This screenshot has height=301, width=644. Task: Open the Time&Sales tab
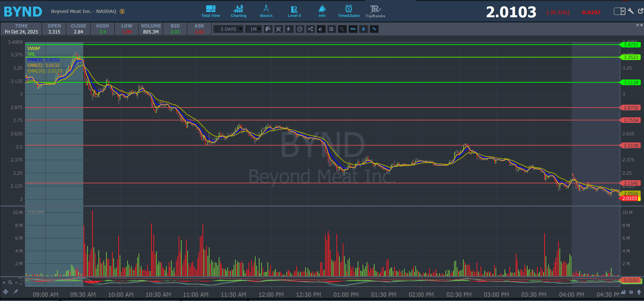point(349,11)
